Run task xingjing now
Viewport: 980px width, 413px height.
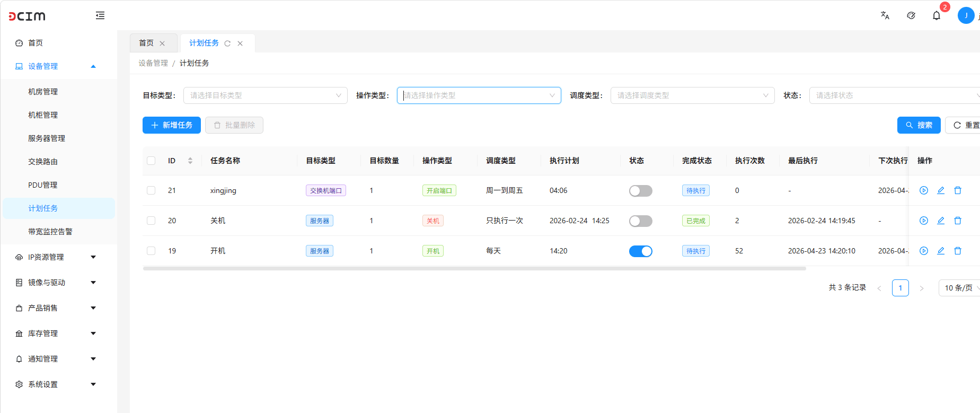click(x=924, y=190)
